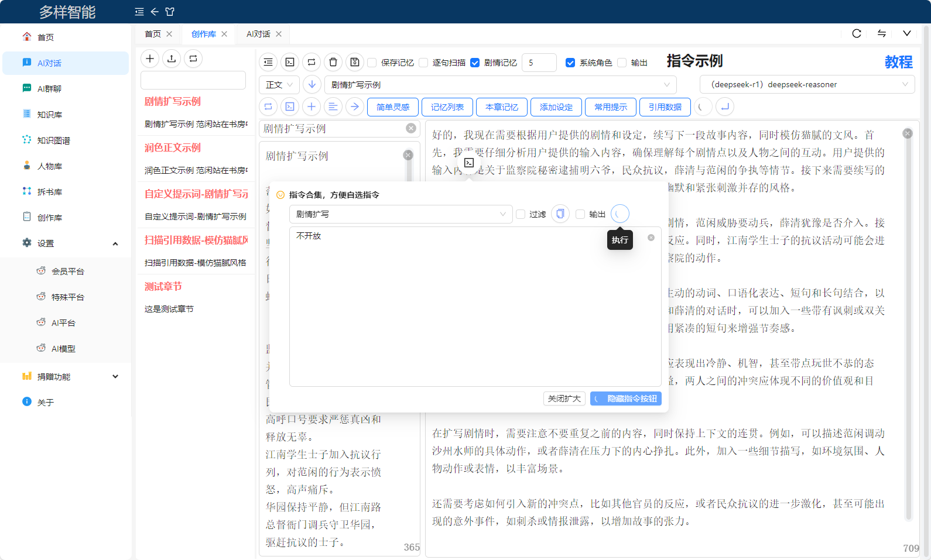Open the 剧情扩写 command dropdown in popup
This screenshot has height=560, width=931.
coord(401,214)
